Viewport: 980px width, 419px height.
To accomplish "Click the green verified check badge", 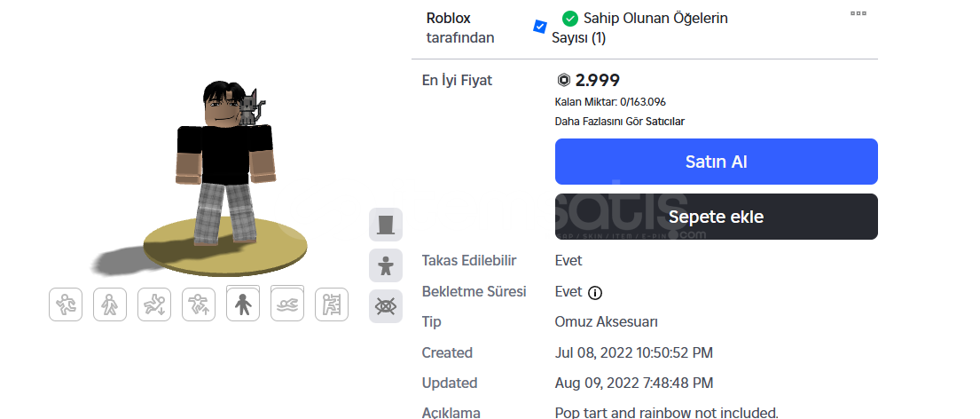I will 569,18.
